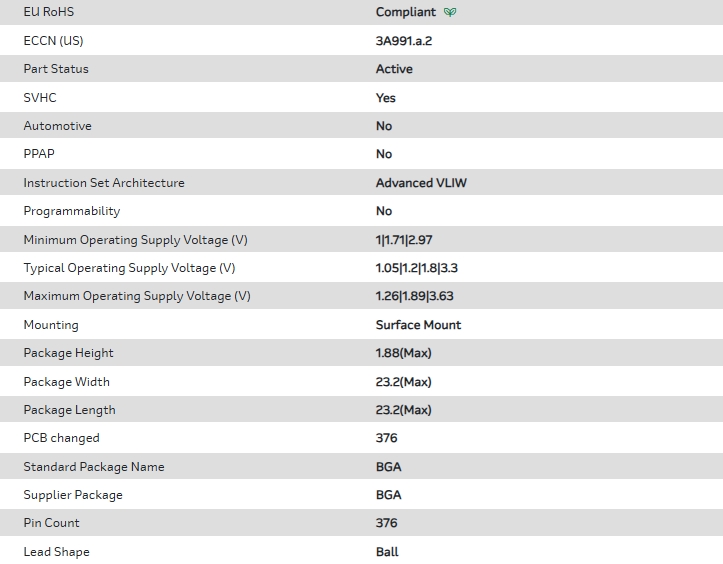Select the Advanced VLIW architecture value
This screenshot has width=723, height=564.
[x=421, y=183]
